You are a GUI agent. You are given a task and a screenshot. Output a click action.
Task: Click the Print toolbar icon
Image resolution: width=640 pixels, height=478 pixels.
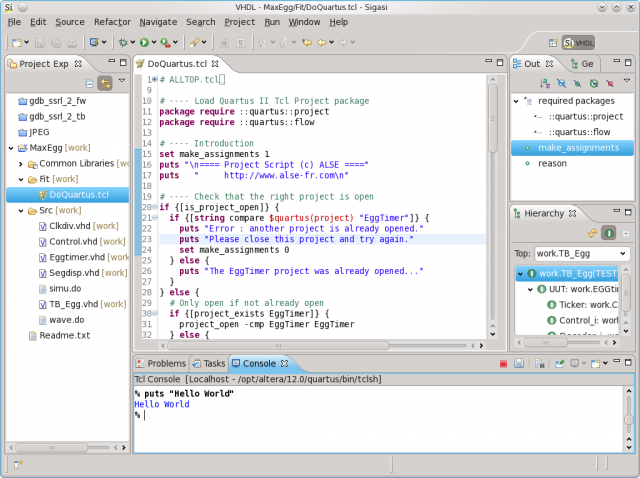click(72, 42)
